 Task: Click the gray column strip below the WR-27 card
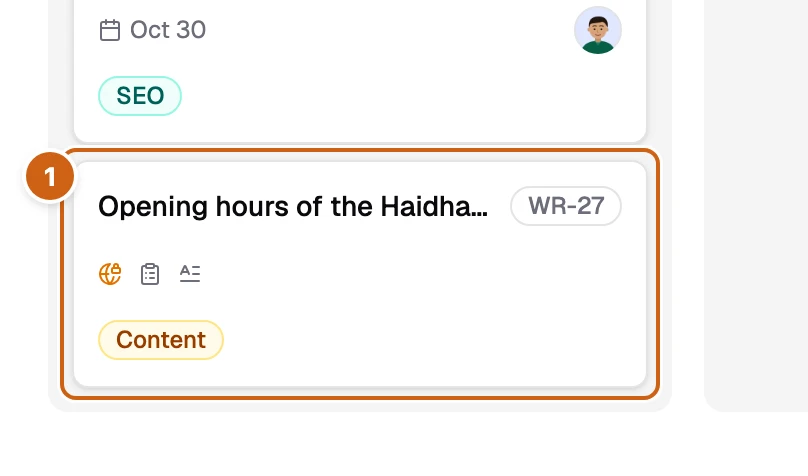click(360, 405)
